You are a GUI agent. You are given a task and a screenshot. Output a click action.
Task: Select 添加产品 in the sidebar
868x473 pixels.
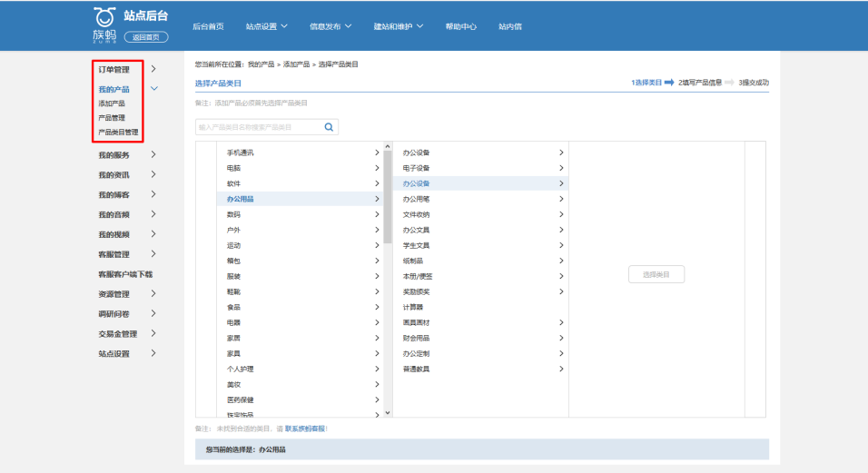(112, 103)
